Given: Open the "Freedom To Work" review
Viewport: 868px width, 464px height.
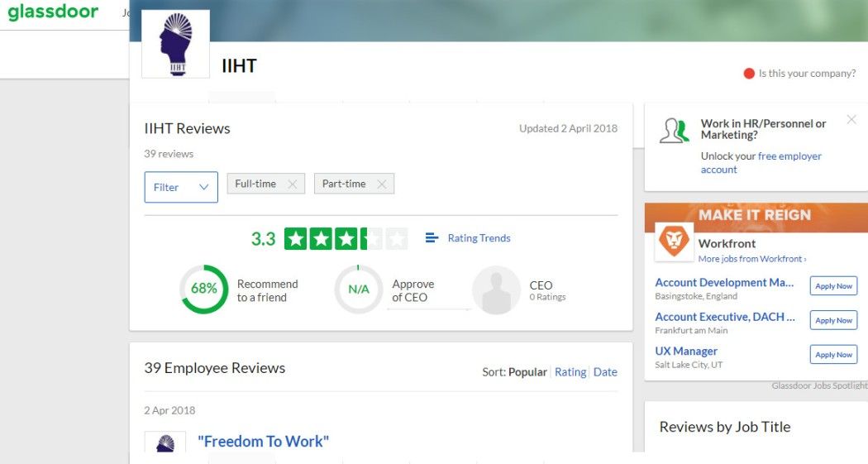Looking at the screenshot, I should click(x=264, y=442).
